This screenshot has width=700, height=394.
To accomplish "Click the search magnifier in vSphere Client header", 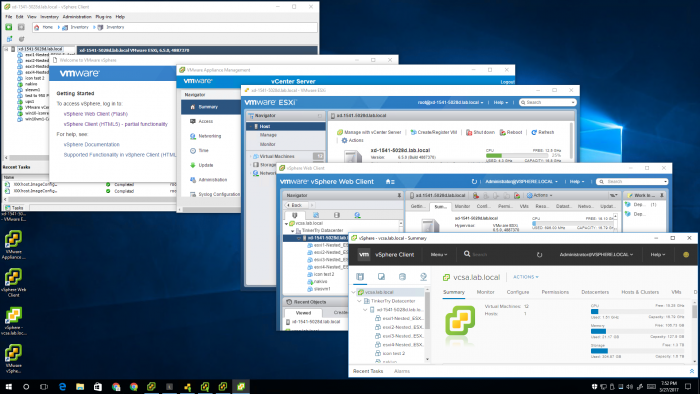I will [x=467, y=254].
